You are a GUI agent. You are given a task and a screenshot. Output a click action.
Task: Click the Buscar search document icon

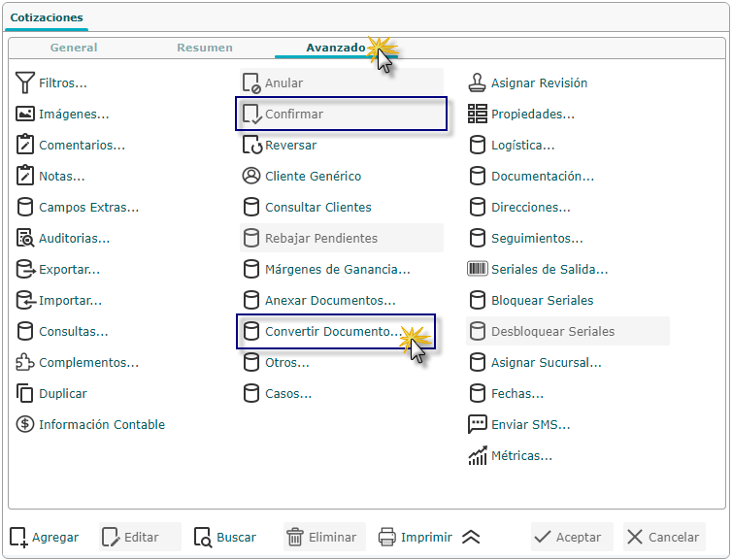(202, 537)
